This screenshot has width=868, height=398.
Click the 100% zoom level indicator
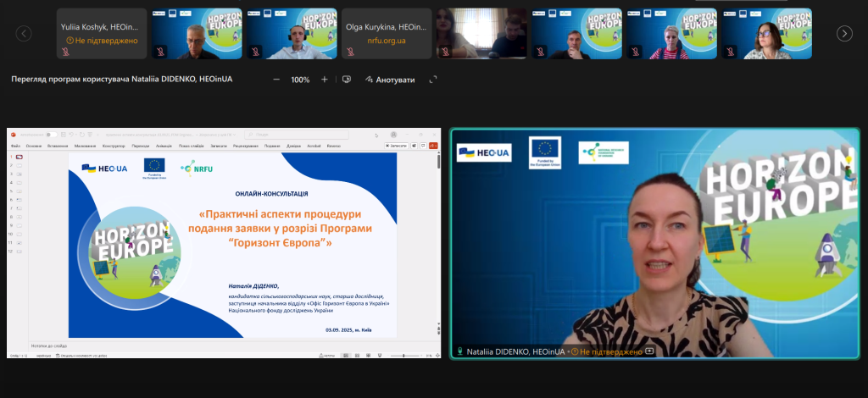(300, 80)
